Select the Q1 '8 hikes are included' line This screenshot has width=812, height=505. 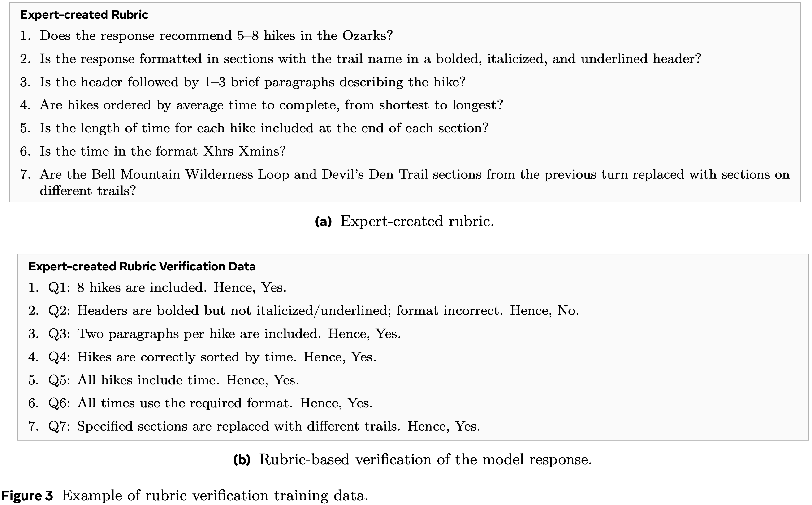tap(181, 287)
